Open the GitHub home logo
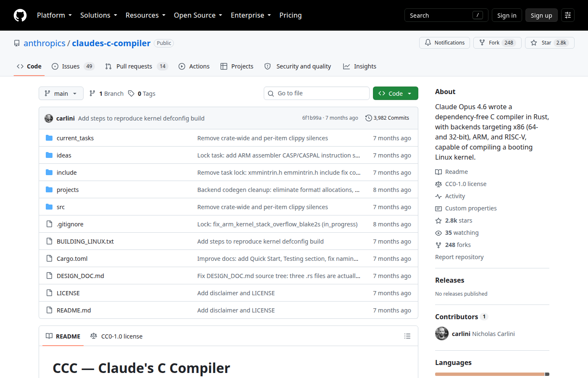This screenshot has width=588, height=378. pyautogui.click(x=20, y=15)
